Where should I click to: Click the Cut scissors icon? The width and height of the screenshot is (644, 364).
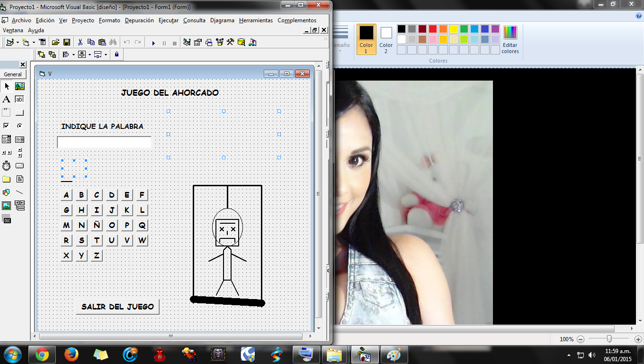(80, 43)
